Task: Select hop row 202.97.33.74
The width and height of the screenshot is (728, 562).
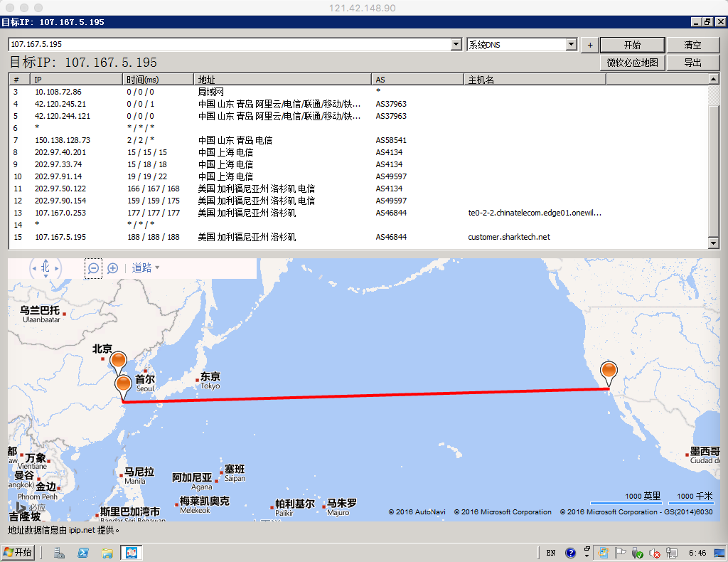Action: click(358, 164)
